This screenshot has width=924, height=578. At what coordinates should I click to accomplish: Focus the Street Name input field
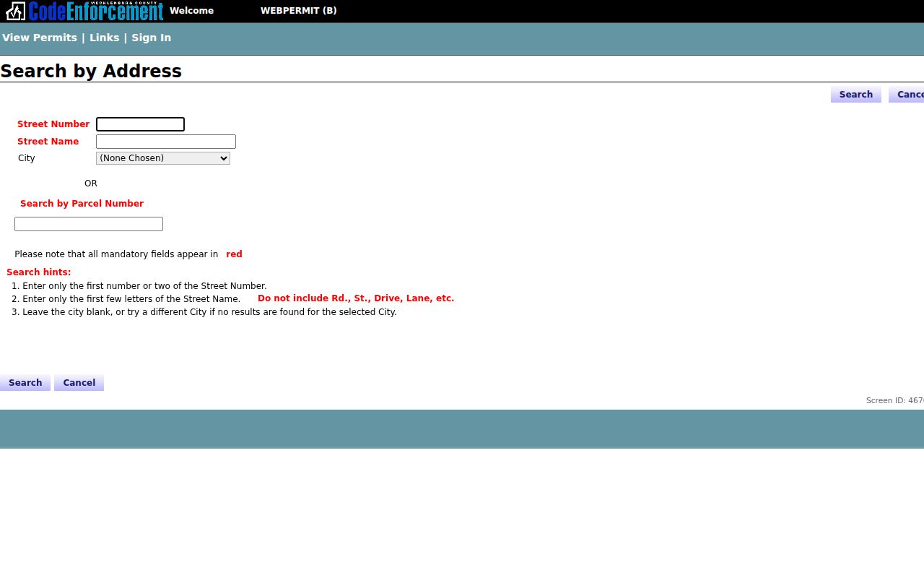coord(166,142)
